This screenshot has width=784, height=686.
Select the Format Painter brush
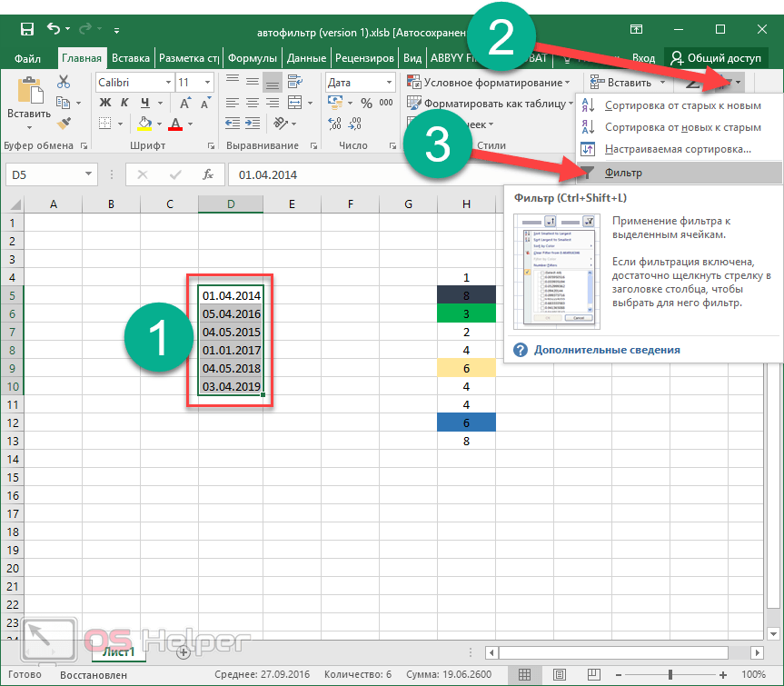pos(64,122)
